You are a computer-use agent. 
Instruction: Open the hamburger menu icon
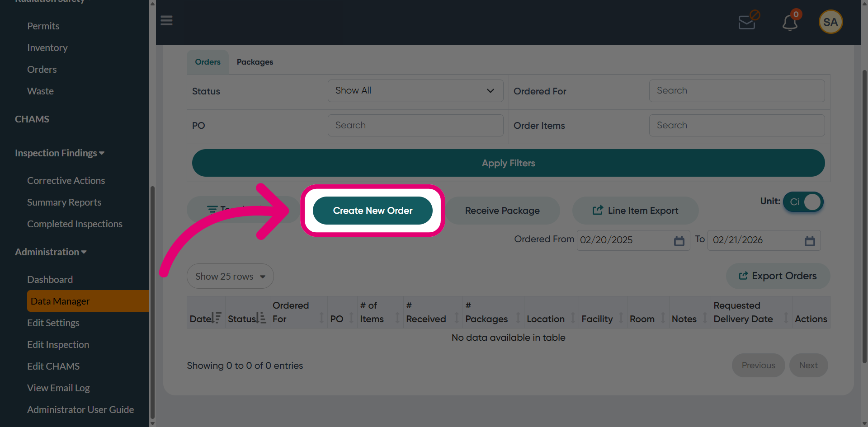(166, 21)
